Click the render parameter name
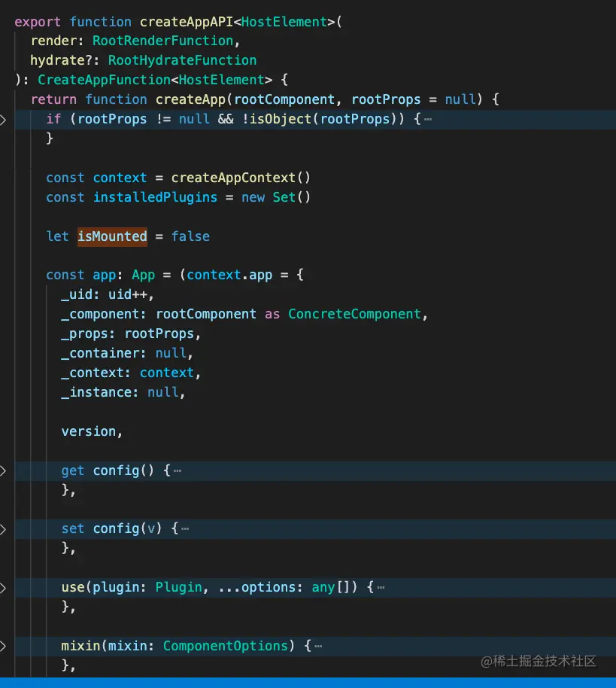 tap(53, 41)
